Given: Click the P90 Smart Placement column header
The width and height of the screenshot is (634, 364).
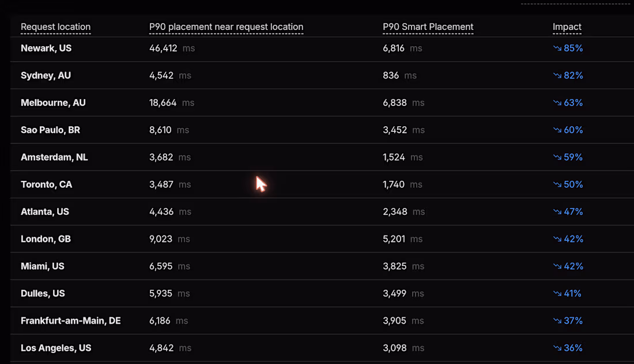Looking at the screenshot, I should [x=428, y=27].
